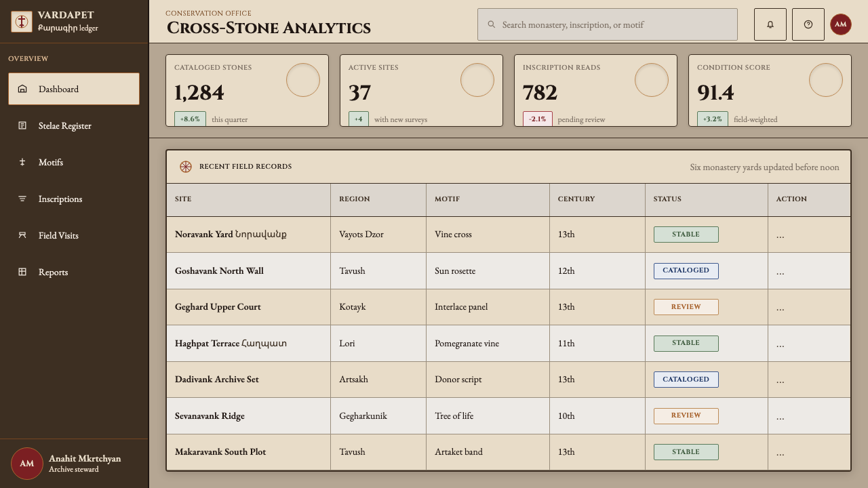Click Stable badge in Noravank Yard row

point(686,235)
